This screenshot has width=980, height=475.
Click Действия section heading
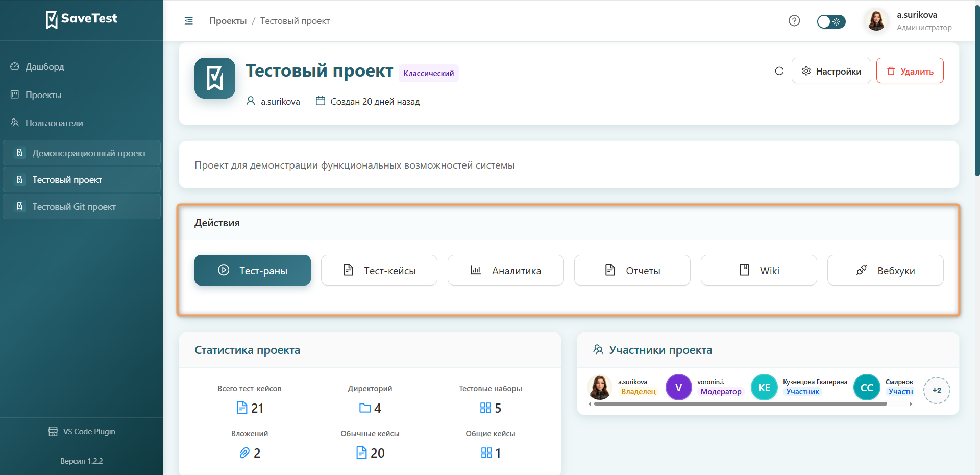[x=217, y=223]
